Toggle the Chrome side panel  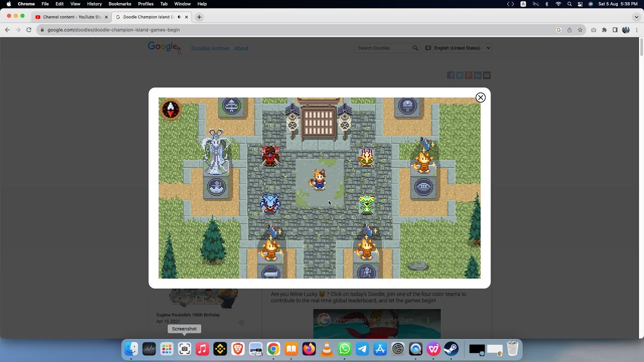(615, 30)
